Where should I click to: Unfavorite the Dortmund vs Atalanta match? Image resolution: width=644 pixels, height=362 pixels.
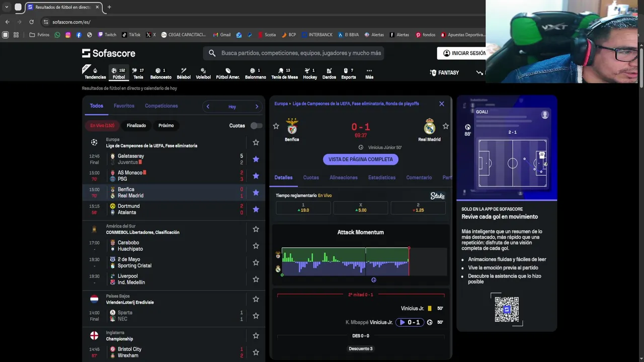point(256,209)
